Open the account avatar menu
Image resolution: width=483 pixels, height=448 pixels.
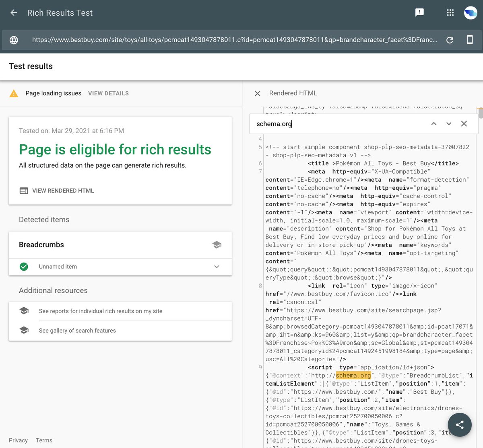[x=471, y=13]
